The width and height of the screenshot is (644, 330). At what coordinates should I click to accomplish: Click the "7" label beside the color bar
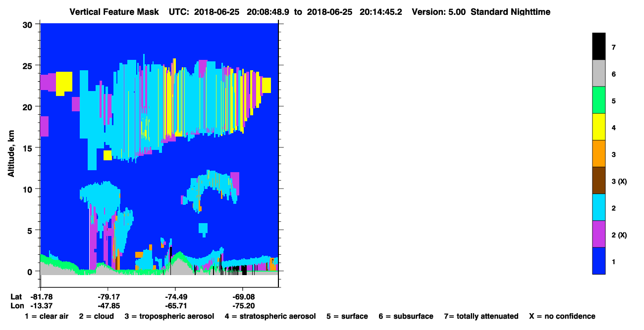tap(614, 47)
